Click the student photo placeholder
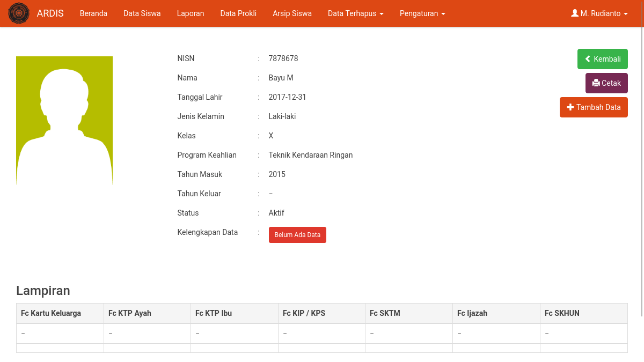 64,120
